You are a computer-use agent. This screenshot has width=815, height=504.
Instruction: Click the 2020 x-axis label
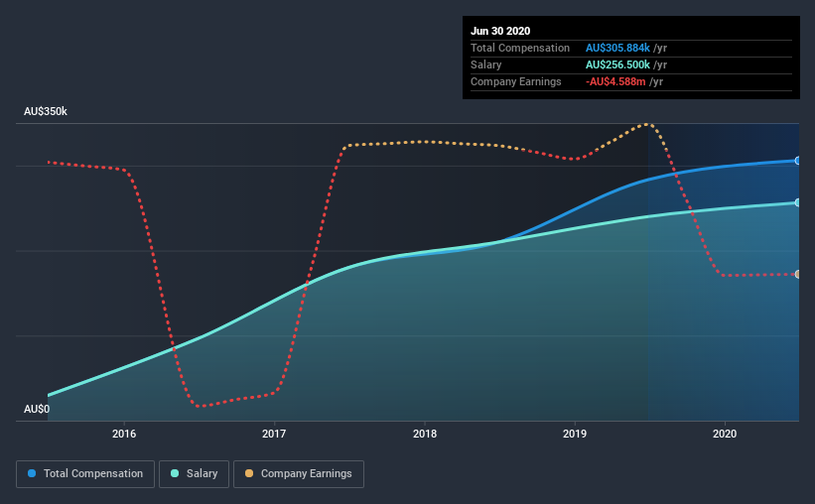click(725, 434)
